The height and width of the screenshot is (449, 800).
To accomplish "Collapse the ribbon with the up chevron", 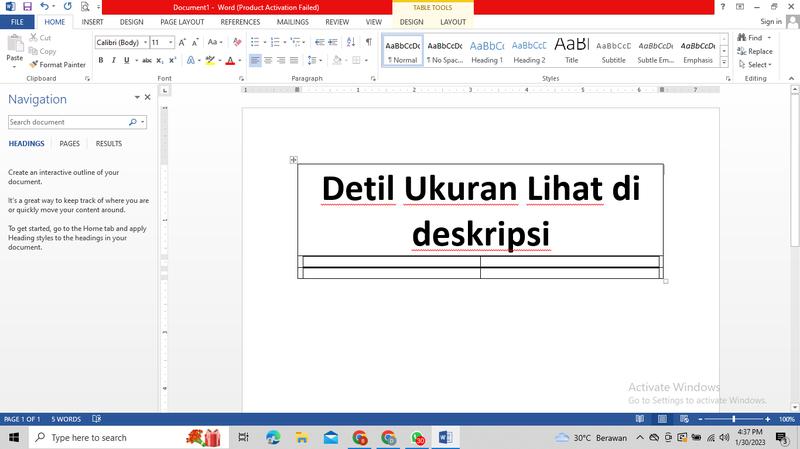I will (791, 79).
